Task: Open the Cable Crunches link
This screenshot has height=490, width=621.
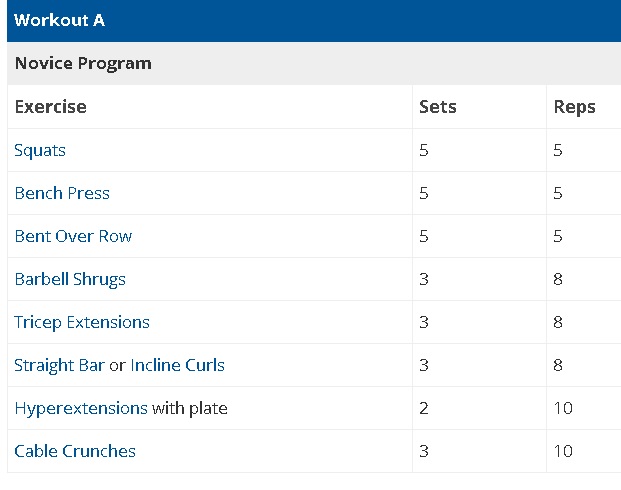Action: pyautogui.click(x=75, y=451)
